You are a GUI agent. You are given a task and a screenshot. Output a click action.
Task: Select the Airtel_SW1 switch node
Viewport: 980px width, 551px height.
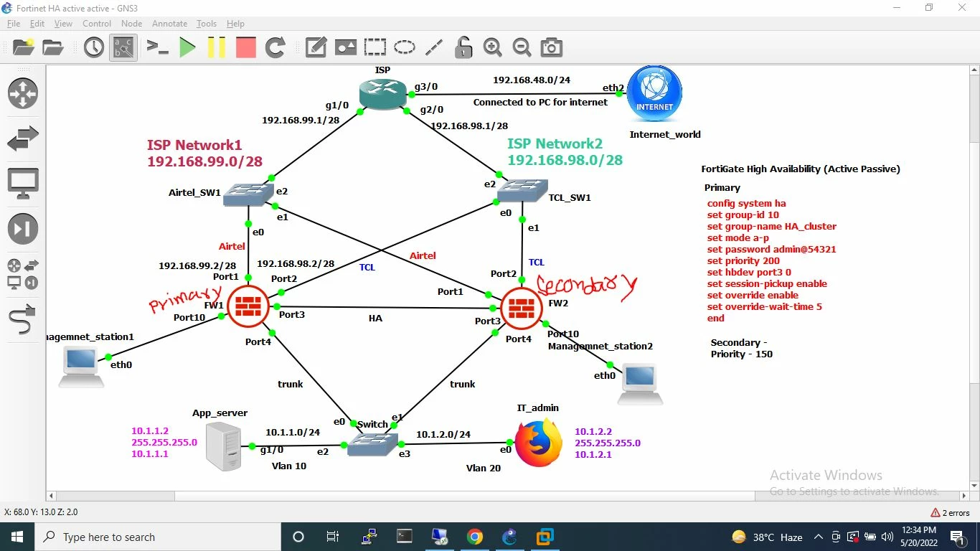pos(248,194)
